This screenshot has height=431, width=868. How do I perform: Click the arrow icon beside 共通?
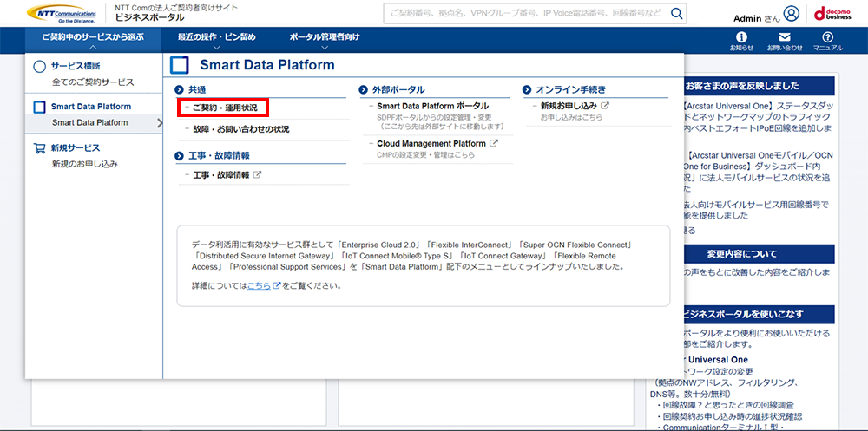(x=179, y=89)
